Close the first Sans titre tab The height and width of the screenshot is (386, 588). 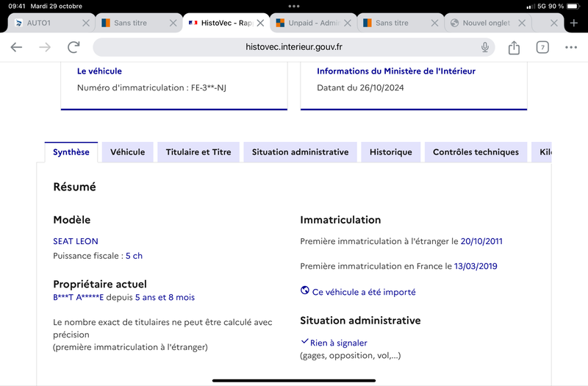point(173,23)
